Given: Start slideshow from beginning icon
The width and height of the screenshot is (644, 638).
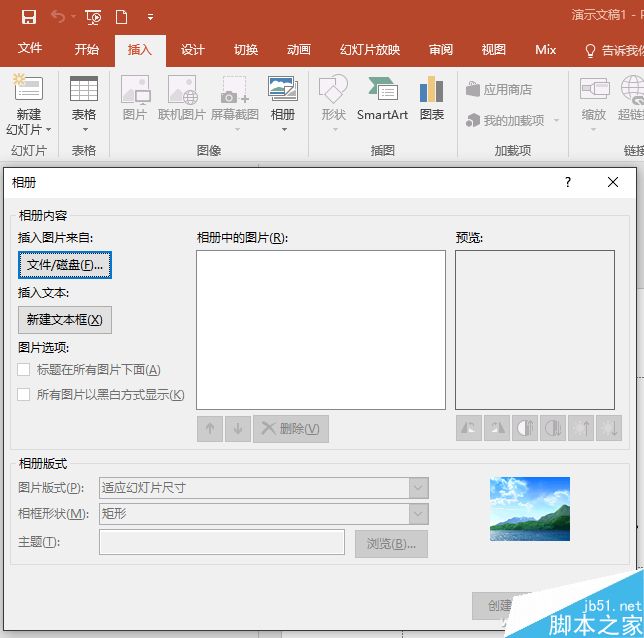Looking at the screenshot, I should pos(93,17).
